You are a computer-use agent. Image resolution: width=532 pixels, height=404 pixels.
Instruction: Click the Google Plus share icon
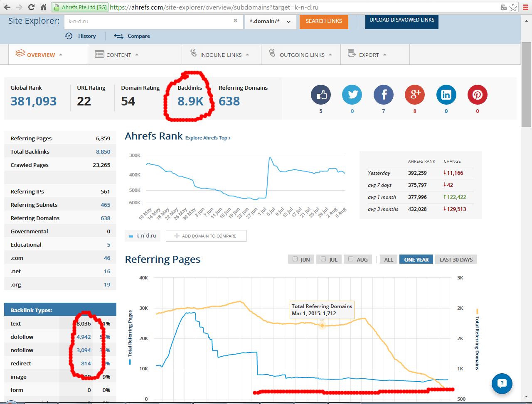(415, 95)
